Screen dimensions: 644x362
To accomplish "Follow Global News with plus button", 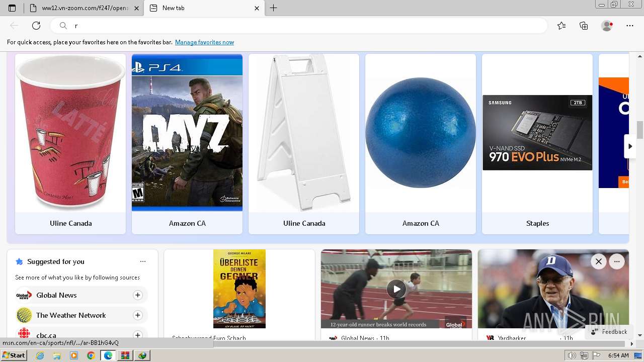I will pyautogui.click(x=138, y=295).
